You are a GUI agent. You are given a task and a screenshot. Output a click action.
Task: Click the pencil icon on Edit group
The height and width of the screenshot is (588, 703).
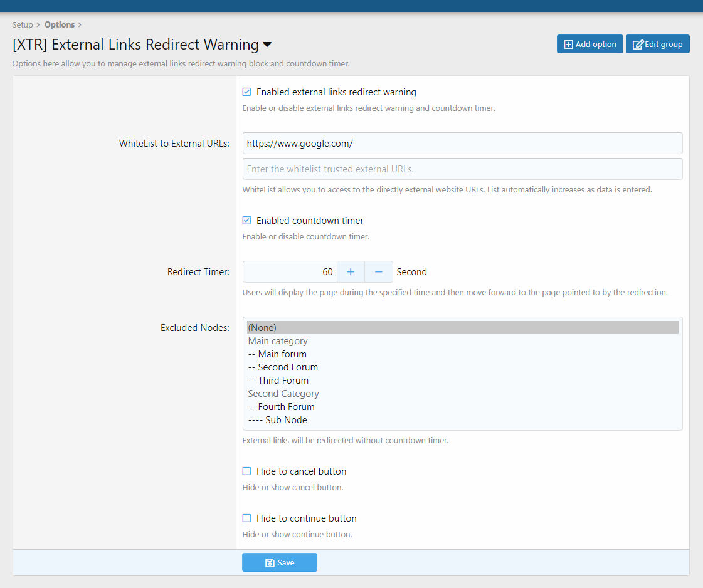click(x=638, y=45)
